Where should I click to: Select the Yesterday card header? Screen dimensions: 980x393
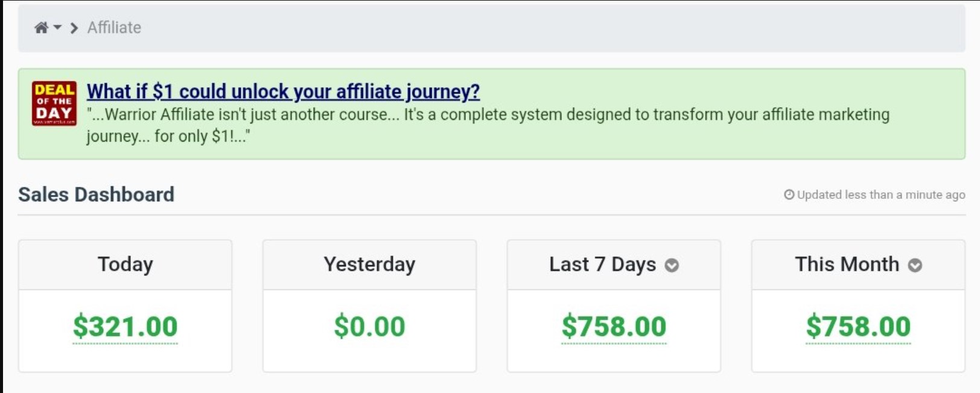coord(369,265)
